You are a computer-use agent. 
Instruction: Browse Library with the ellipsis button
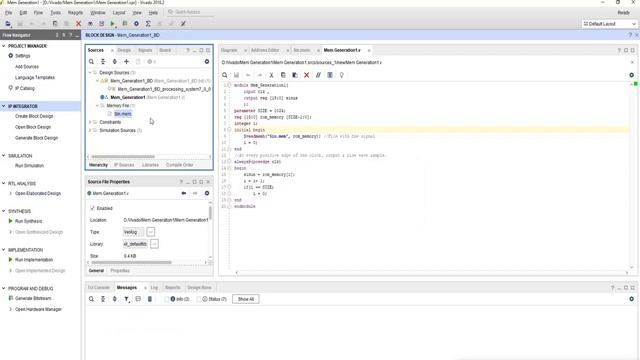[154, 244]
